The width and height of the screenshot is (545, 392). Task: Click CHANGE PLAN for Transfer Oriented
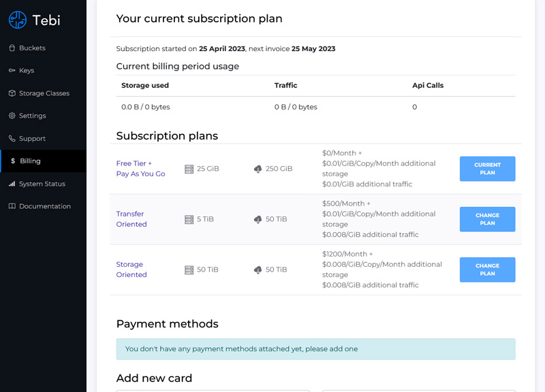click(x=487, y=219)
